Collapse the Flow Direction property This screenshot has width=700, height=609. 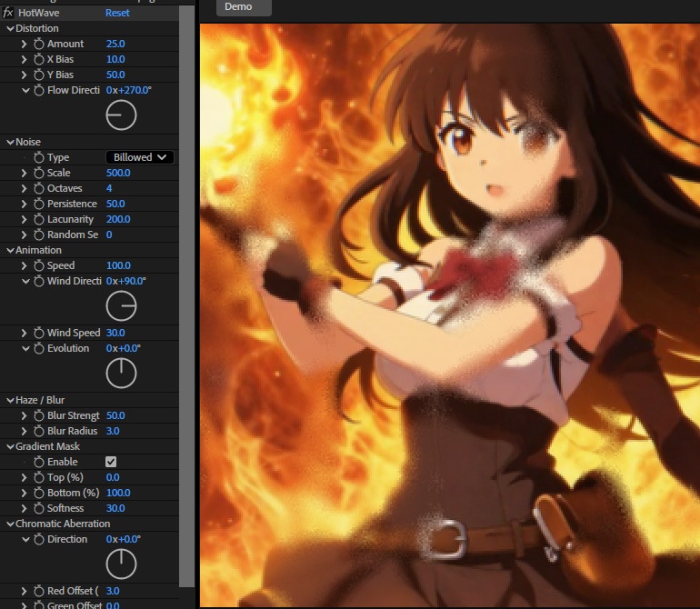(25, 90)
